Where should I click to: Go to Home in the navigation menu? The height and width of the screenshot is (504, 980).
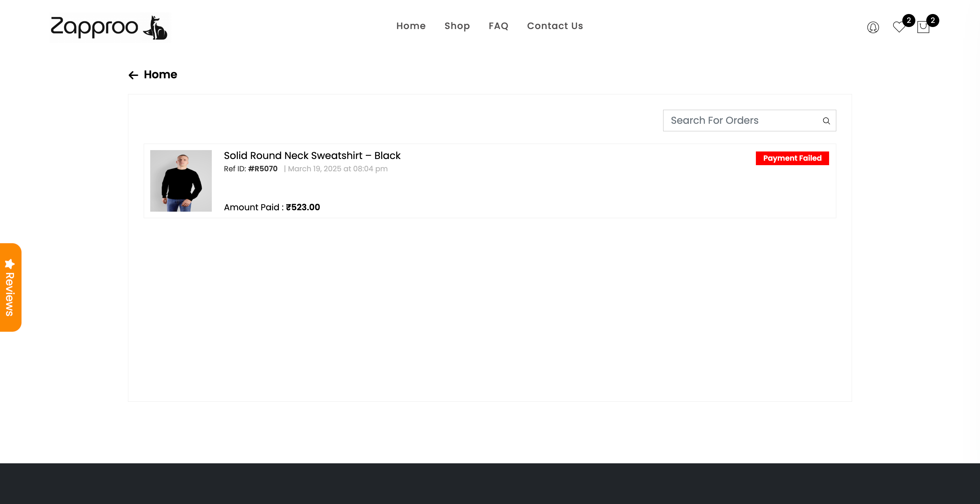[x=411, y=26]
